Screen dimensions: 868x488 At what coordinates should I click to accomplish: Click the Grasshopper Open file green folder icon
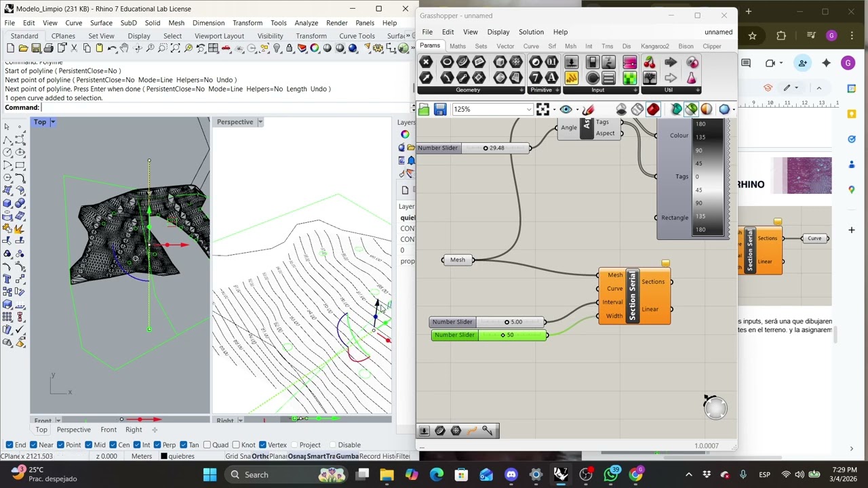tap(424, 109)
